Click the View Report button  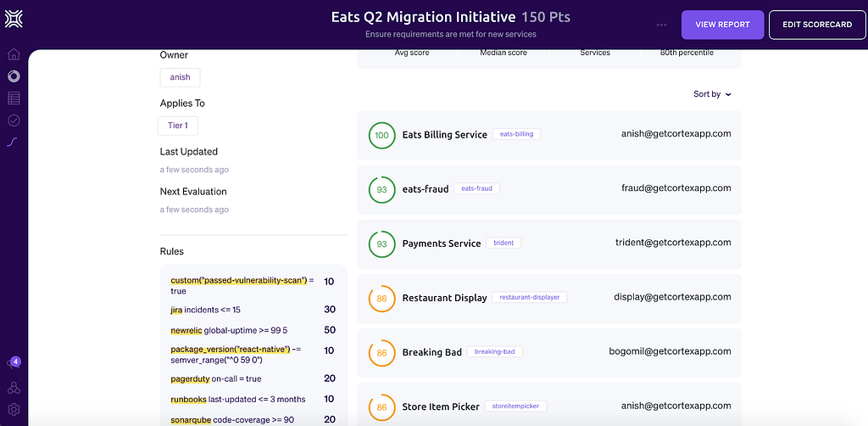coord(722,25)
